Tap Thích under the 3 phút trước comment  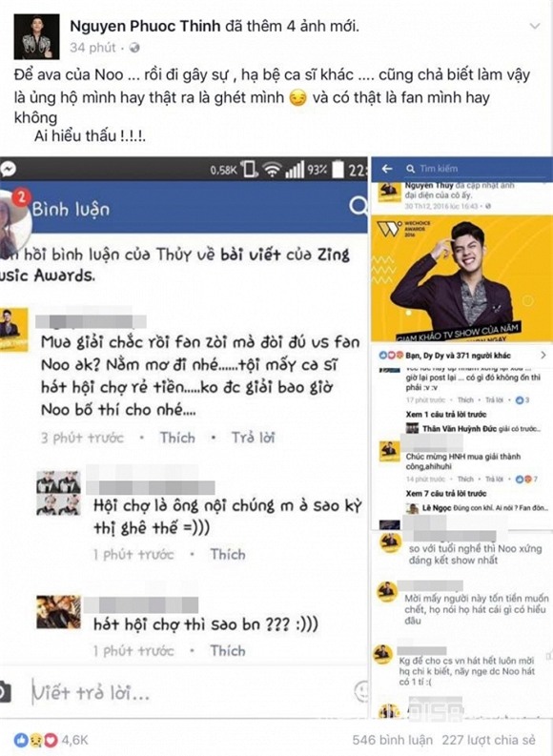177,438
